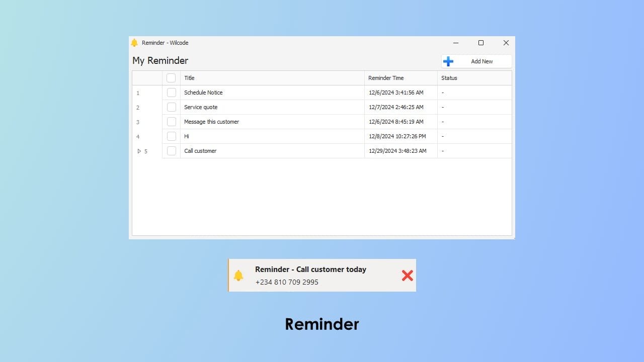Click the 12/7/2024 2:46:25 AM time cell
The height and width of the screenshot is (362, 644).
point(396,107)
